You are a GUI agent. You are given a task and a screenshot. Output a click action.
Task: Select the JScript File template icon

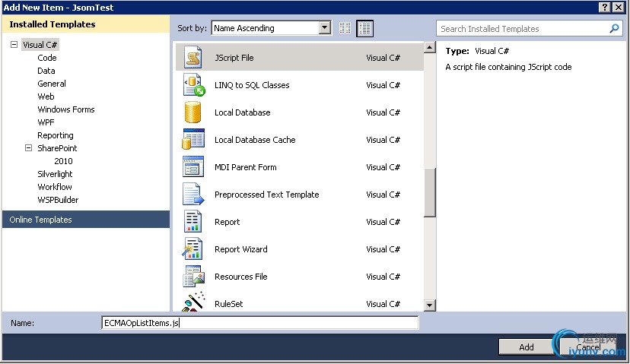tap(192, 58)
